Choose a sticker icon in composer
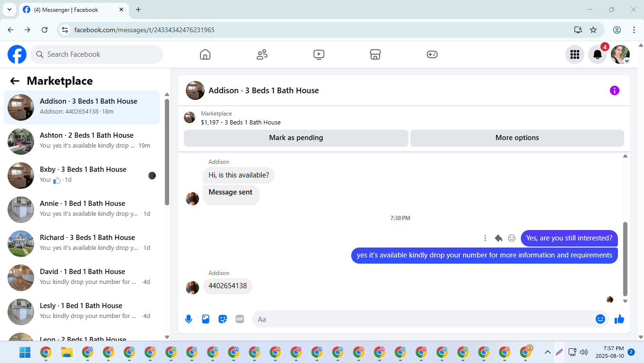 click(x=223, y=319)
